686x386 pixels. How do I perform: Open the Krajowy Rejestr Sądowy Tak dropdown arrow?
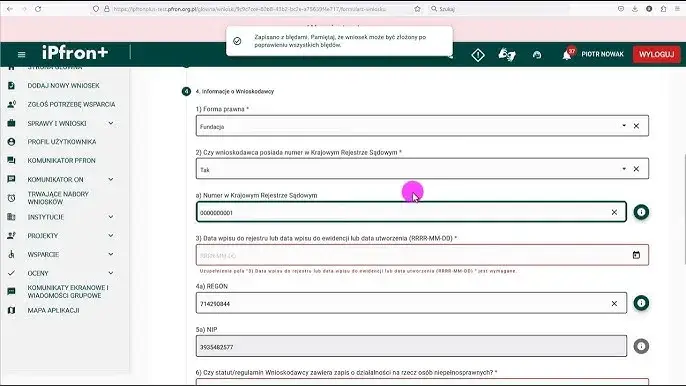click(x=624, y=168)
